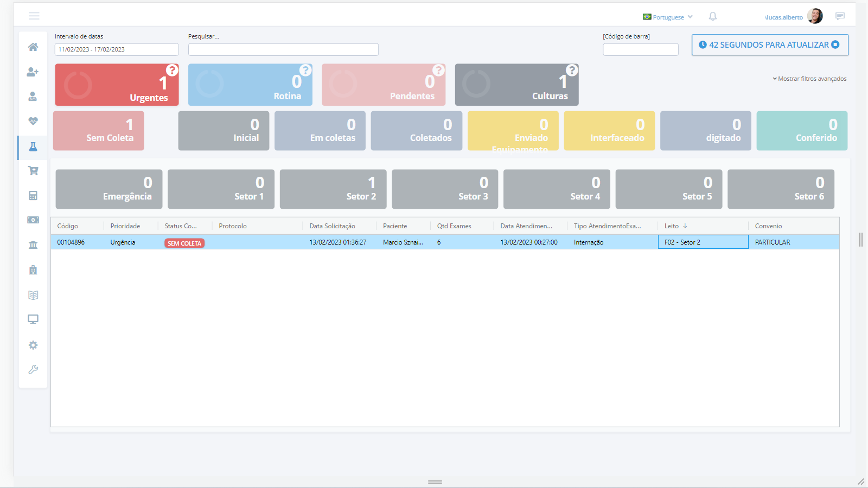Open the laboratory flask sidebar icon

(x=33, y=147)
